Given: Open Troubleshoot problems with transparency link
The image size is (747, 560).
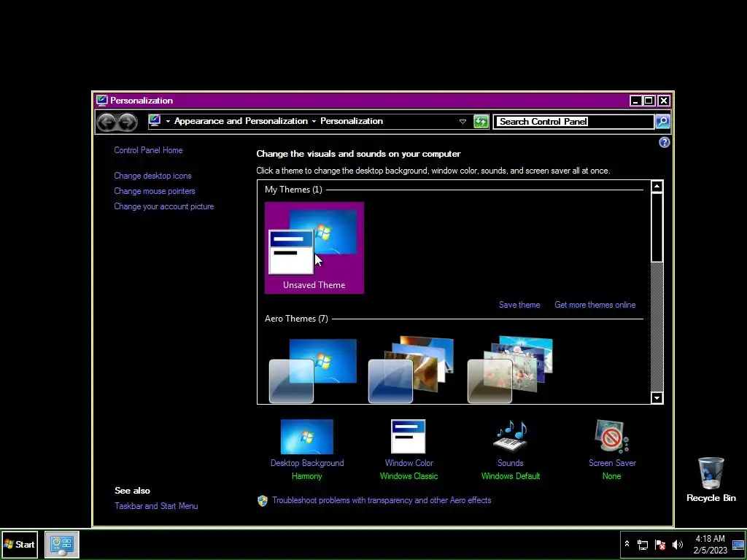Looking at the screenshot, I should click(x=382, y=500).
